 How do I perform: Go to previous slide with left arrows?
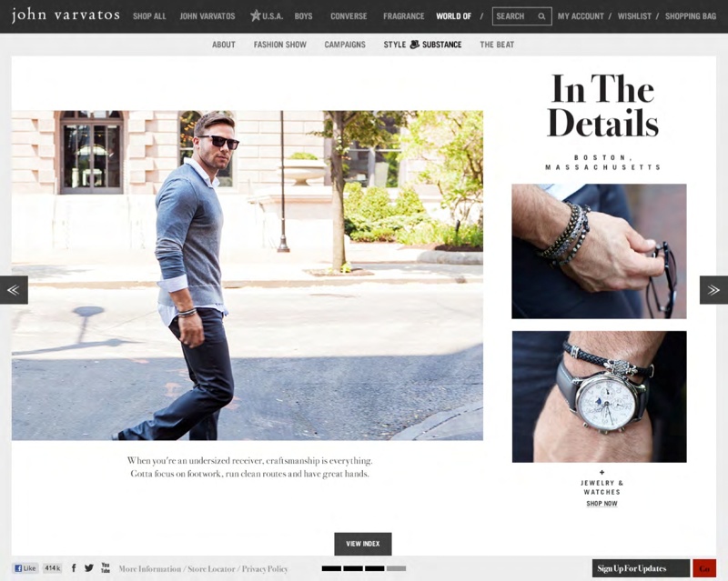(x=14, y=290)
